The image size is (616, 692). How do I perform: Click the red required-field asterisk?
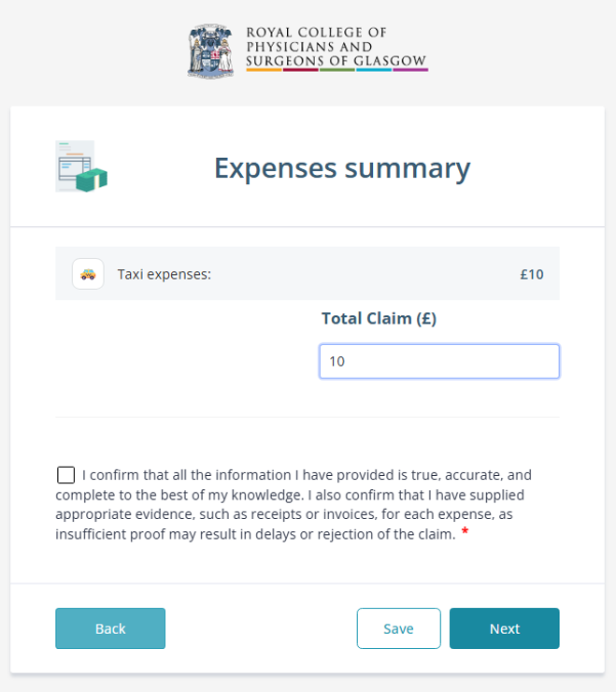point(465,531)
